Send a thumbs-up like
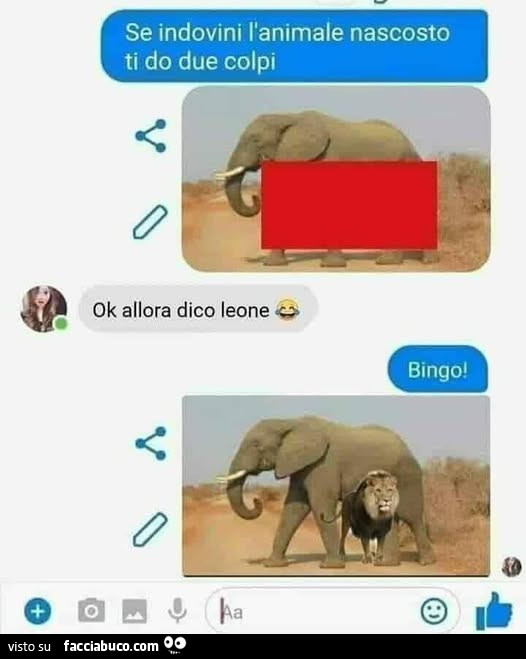 [494, 611]
